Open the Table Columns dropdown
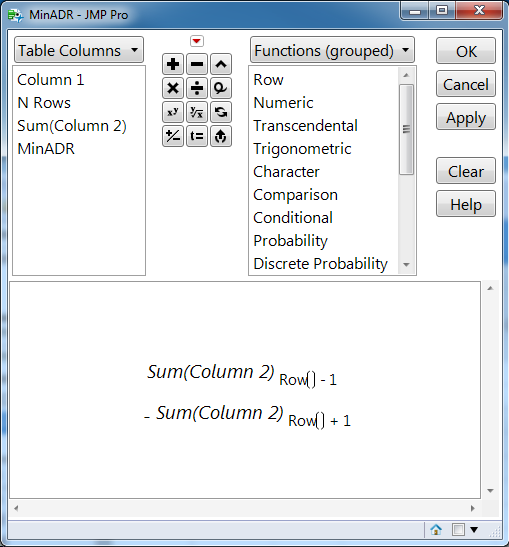This screenshot has width=509, height=547. pos(79,50)
